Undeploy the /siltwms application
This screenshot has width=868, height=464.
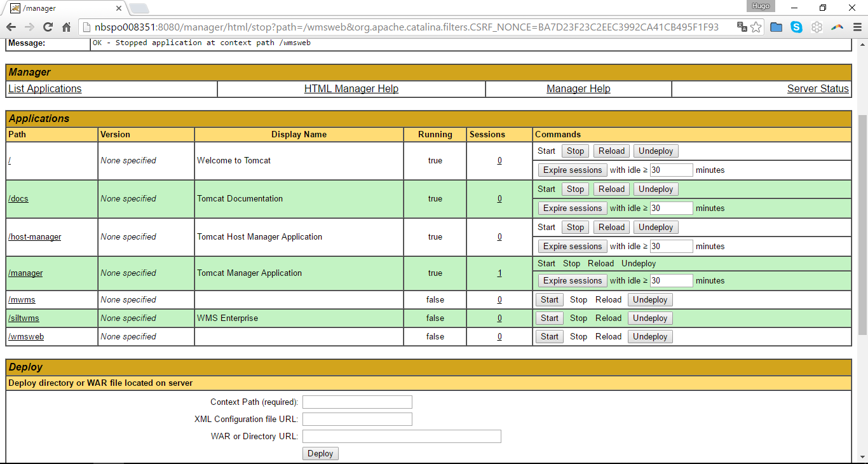650,318
